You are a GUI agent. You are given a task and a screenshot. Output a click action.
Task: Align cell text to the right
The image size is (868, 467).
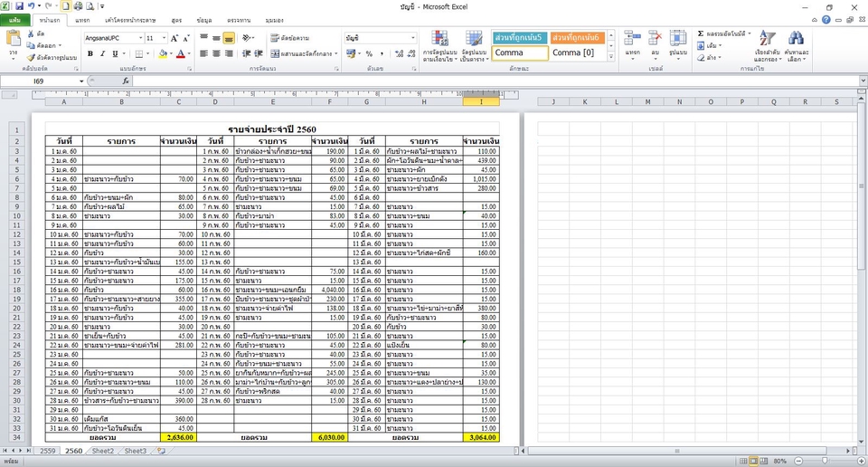(229, 53)
